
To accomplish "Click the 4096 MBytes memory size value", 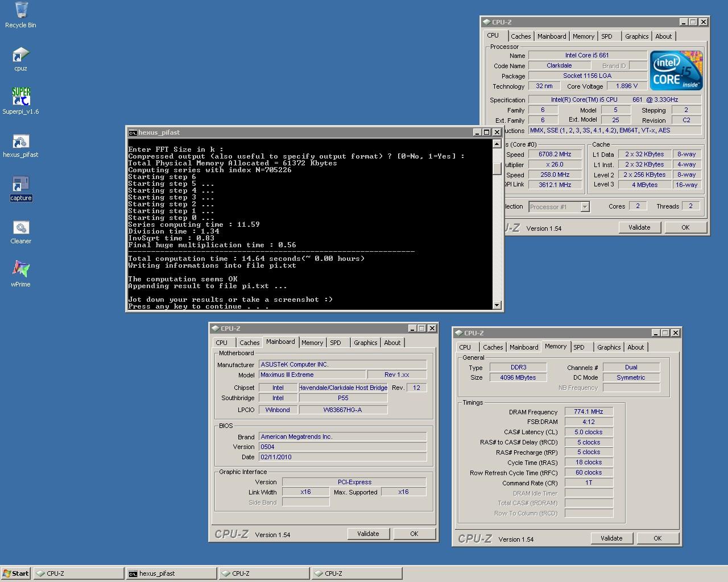I will pyautogui.click(x=518, y=377).
